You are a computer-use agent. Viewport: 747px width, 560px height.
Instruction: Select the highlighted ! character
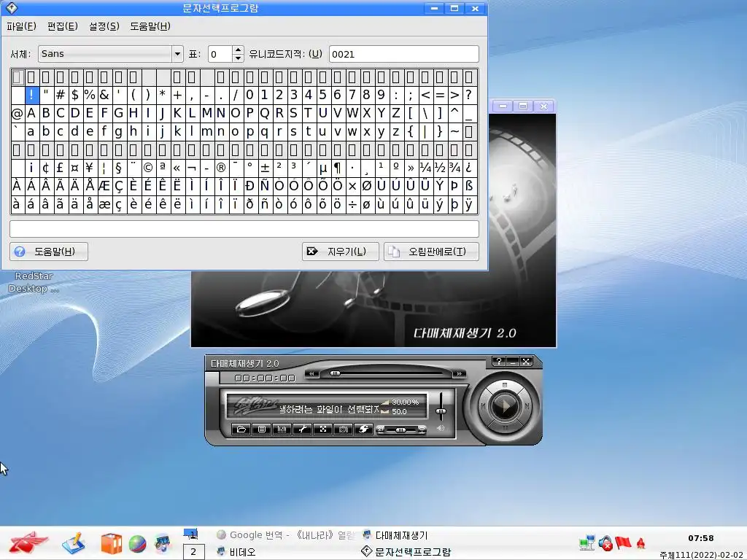(x=31, y=95)
